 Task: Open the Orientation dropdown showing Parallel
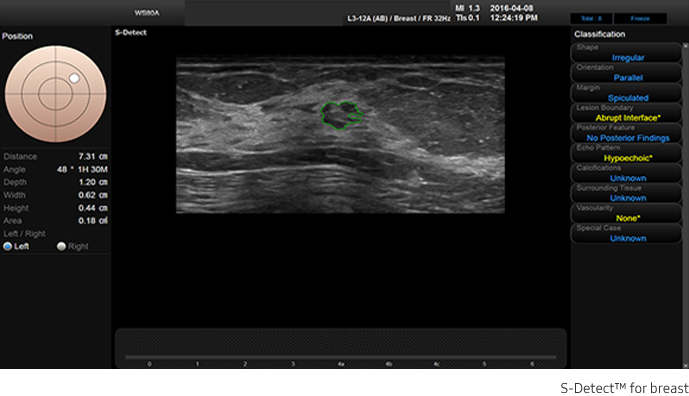[626, 73]
